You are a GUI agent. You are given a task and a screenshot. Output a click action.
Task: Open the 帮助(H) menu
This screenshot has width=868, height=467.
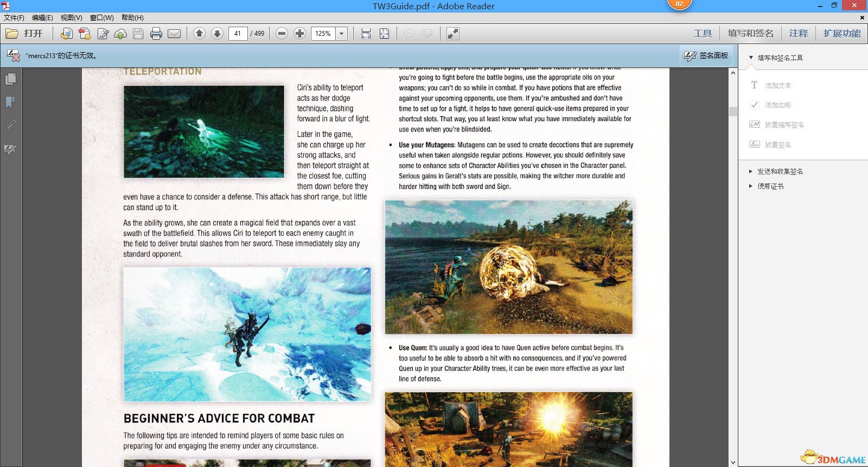(132, 18)
